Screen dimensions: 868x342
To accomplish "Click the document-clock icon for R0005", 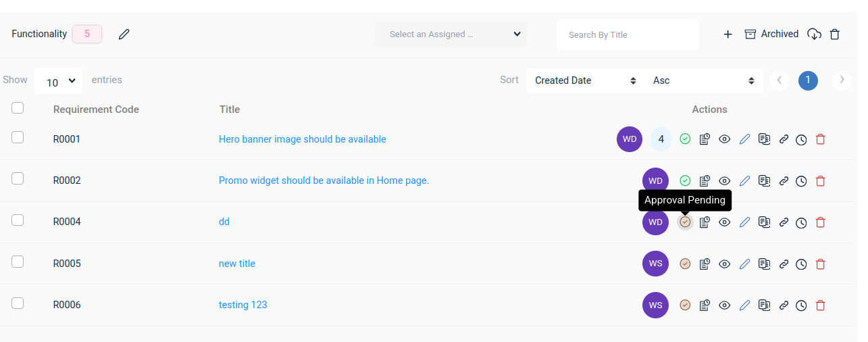I will point(705,264).
